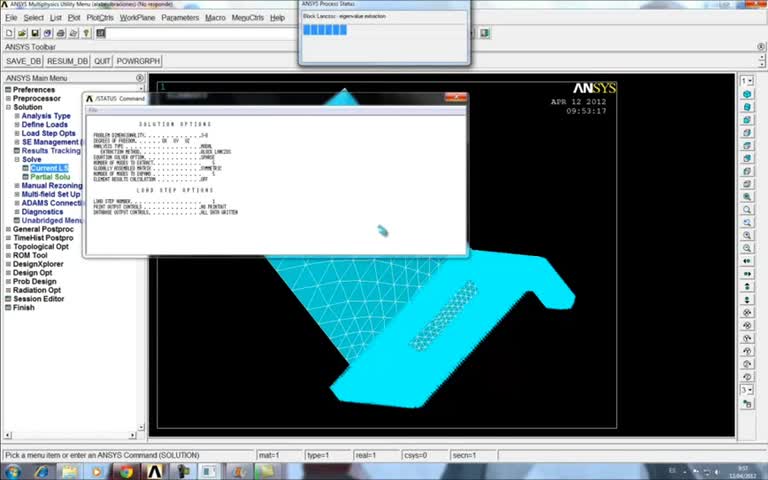The height and width of the screenshot is (480, 768).
Task: Open the Preferences item
Action: (x=34, y=90)
